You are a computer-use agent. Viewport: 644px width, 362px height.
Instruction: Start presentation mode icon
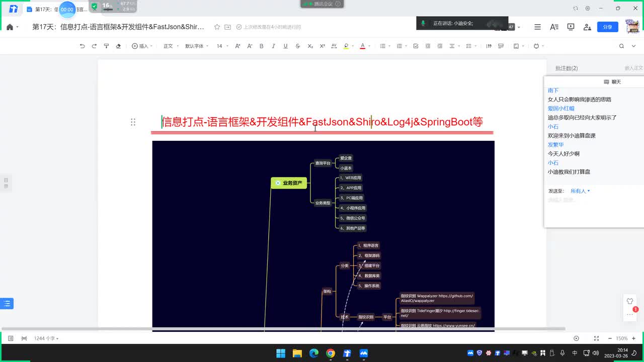[x=571, y=27]
